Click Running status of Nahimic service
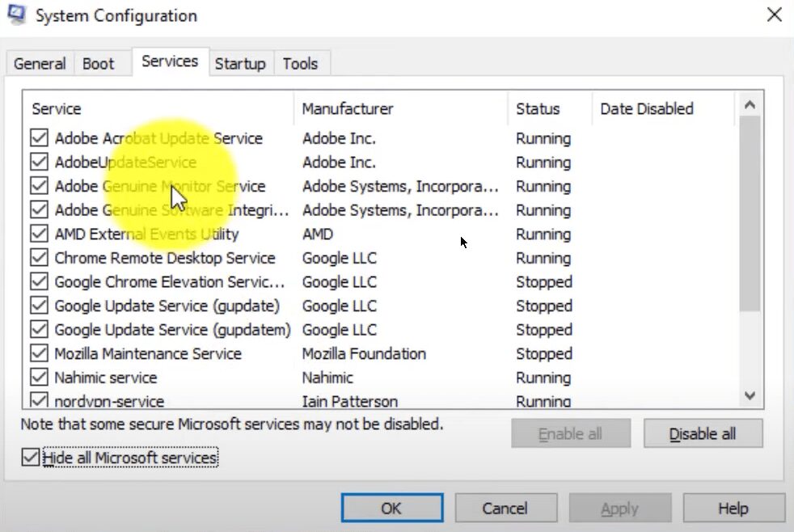Screen dimensions: 794x532 [x=543, y=378]
